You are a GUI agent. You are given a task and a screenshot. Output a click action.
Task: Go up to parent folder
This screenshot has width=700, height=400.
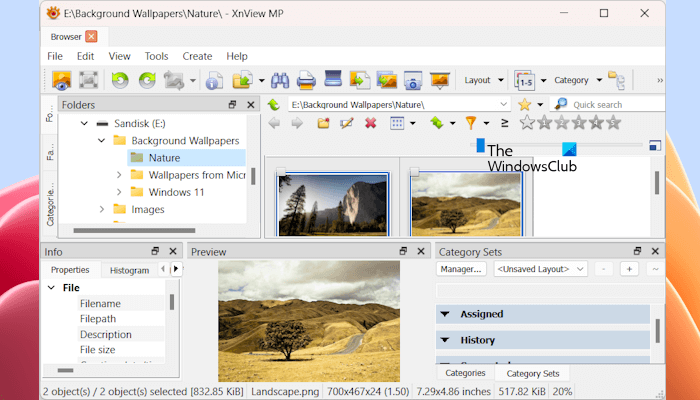273,104
